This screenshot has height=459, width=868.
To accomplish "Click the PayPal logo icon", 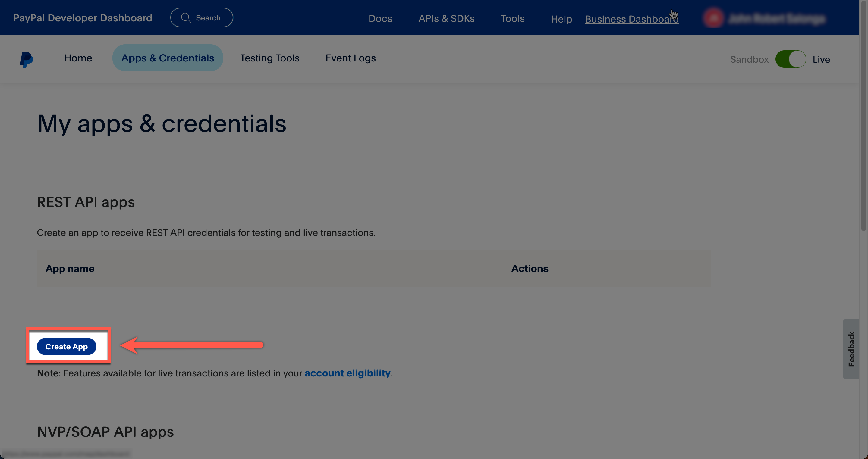I will pyautogui.click(x=27, y=60).
